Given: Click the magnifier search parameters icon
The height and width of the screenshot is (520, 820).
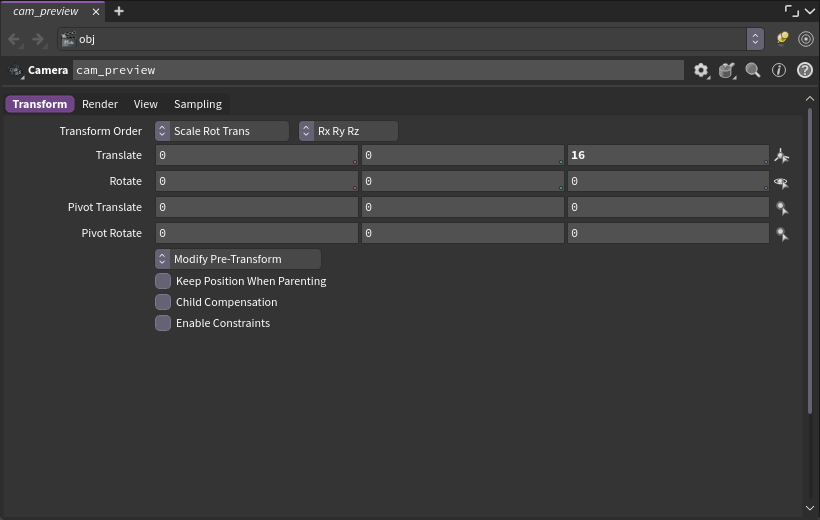Looking at the screenshot, I should click(753, 70).
